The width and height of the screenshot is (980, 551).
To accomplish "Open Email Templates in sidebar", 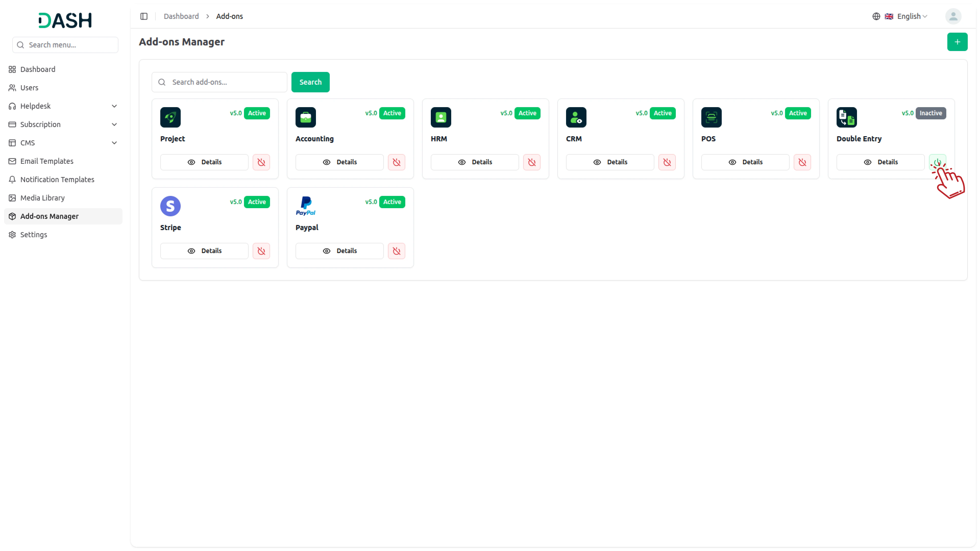I will coord(47,161).
